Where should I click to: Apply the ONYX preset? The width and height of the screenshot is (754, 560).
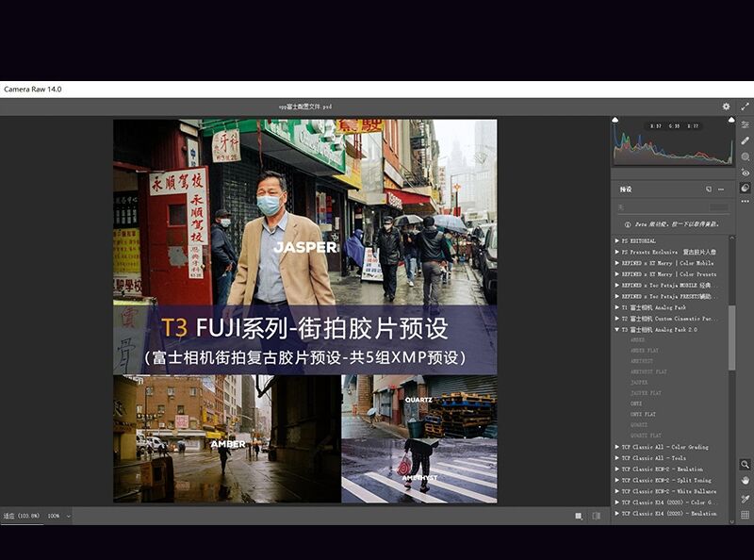click(x=636, y=404)
